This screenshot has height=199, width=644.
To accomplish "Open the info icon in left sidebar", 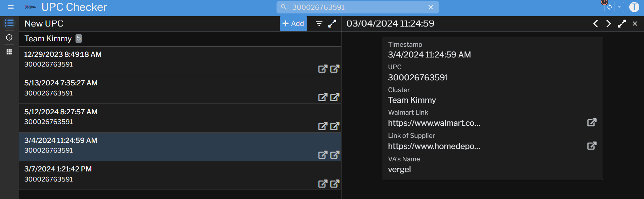I will click(9, 38).
